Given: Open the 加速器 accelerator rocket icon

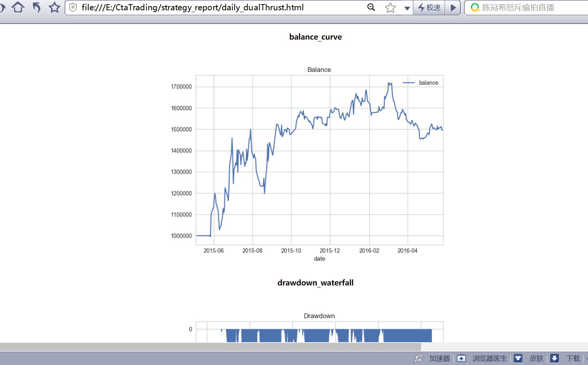Looking at the screenshot, I should pyautogui.click(x=418, y=358).
